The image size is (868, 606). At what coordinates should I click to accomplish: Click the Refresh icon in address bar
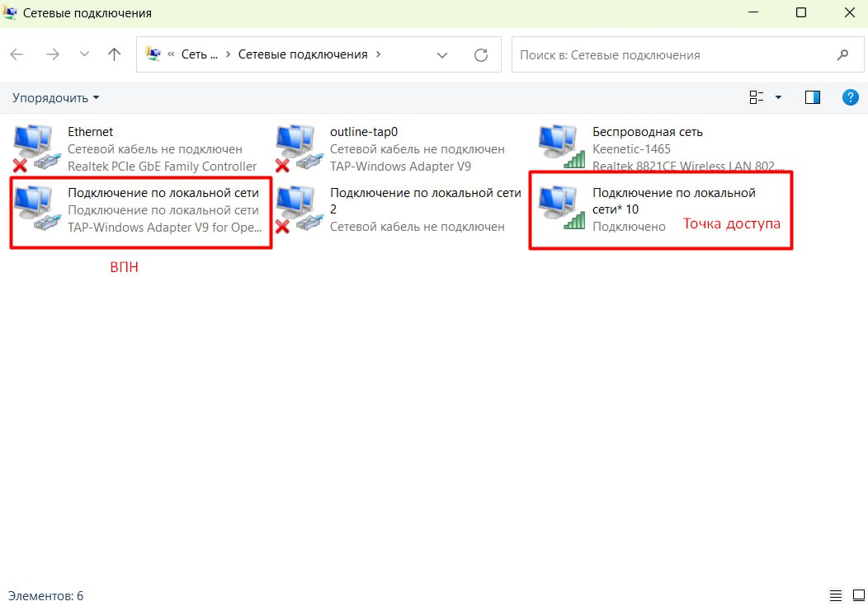481,54
